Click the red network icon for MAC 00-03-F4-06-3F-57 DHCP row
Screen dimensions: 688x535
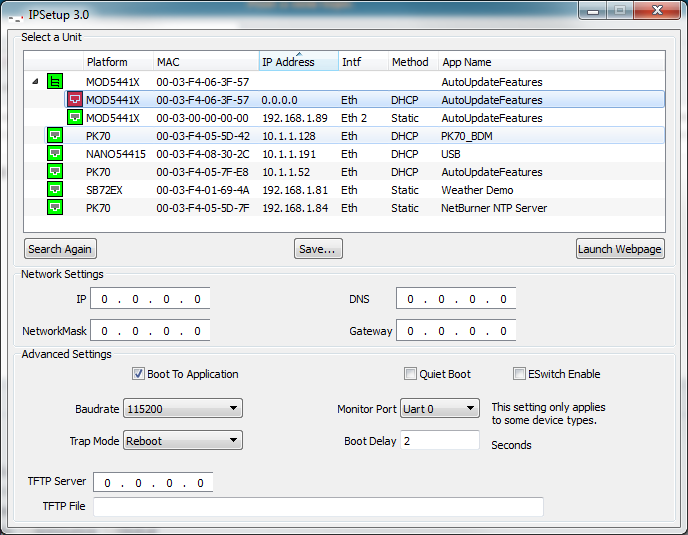tap(75, 99)
